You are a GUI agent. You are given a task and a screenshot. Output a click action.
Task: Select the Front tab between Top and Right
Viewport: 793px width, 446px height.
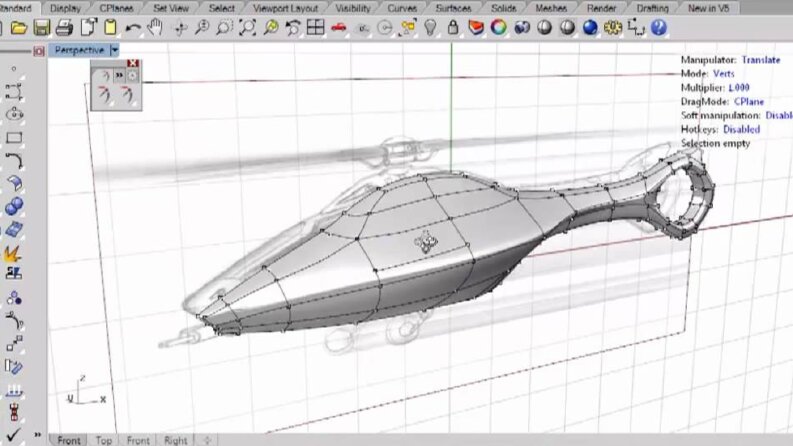coord(138,440)
